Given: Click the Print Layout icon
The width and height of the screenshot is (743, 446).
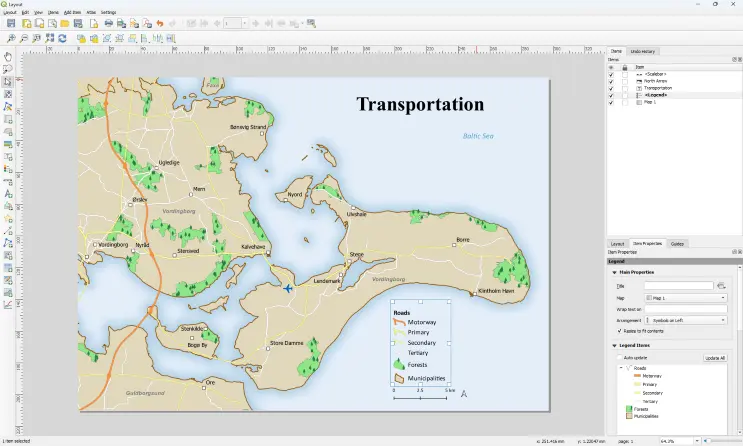Looking at the screenshot, I should click(108, 23).
